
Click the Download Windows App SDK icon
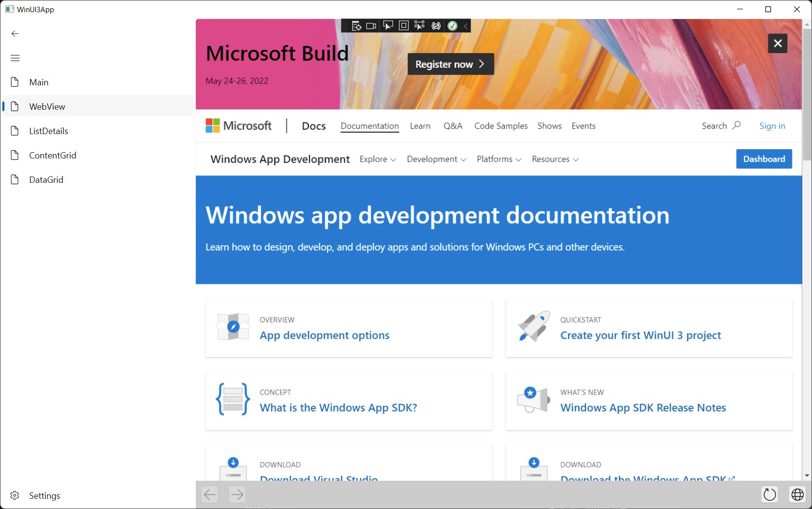coord(534,469)
